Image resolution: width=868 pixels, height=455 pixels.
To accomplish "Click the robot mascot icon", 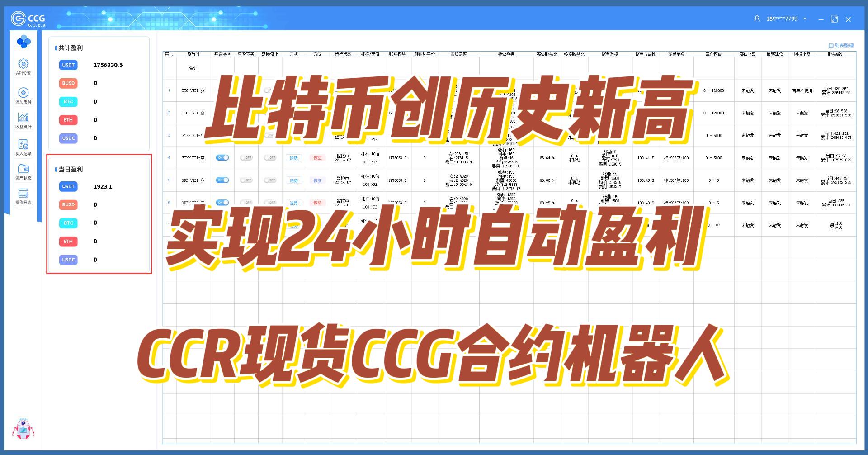I will pyautogui.click(x=23, y=429).
